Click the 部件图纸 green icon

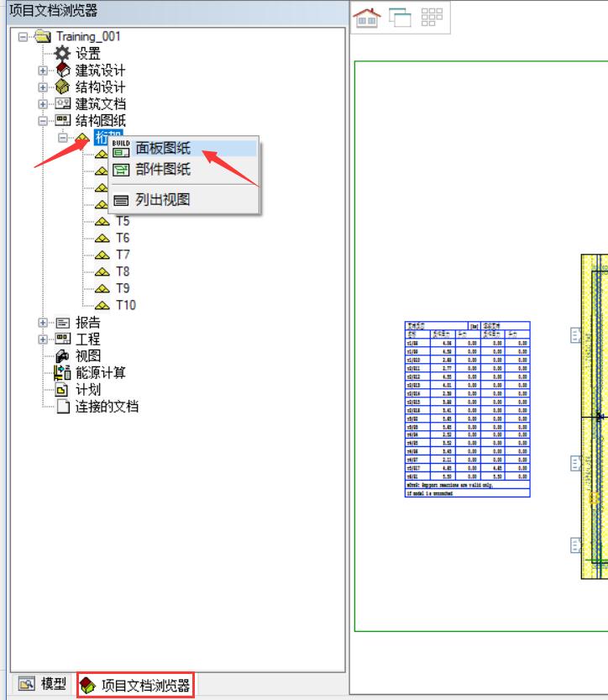tap(121, 170)
